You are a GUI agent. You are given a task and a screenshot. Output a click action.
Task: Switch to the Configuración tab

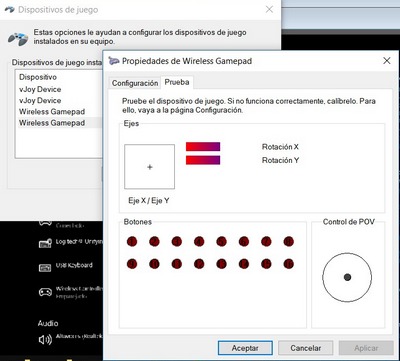(x=135, y=83)
